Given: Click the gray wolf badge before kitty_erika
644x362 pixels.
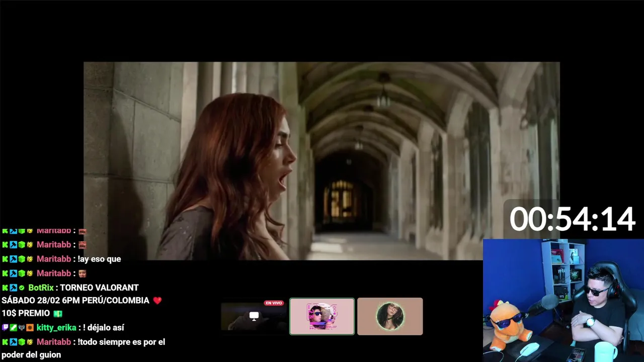Looking at the screenshot, I should (22, 328).
